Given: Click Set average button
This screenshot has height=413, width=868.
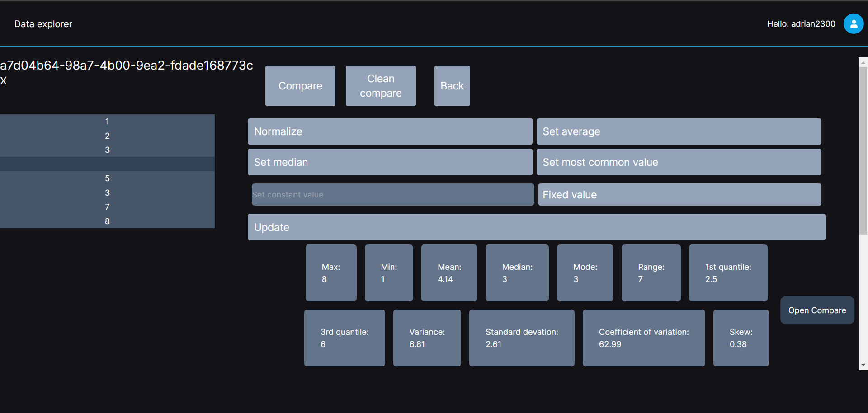Looking at the screenshot, I should (678, 131).
